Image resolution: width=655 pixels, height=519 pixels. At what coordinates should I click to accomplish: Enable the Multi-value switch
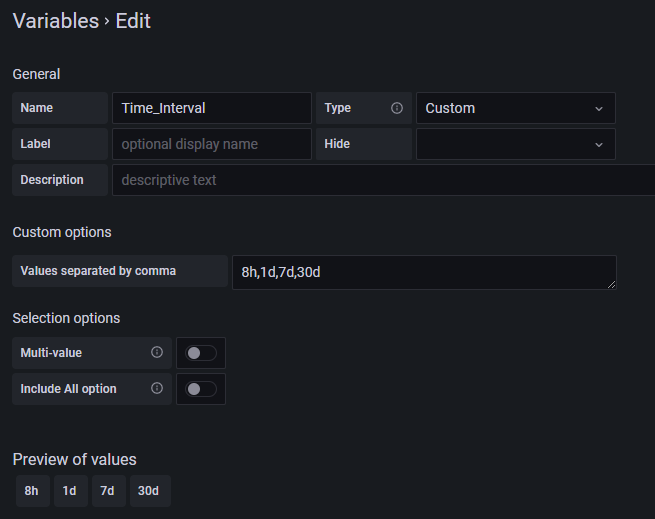pyautogui.click(x=201, y=353)
